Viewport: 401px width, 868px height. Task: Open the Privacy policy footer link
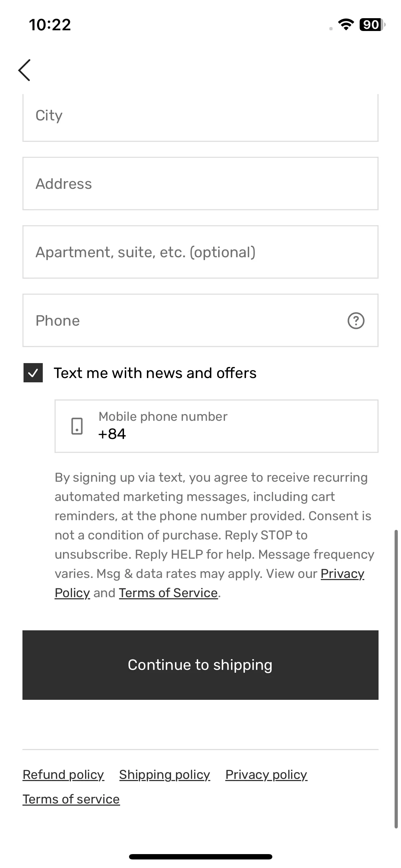point(266,775)
